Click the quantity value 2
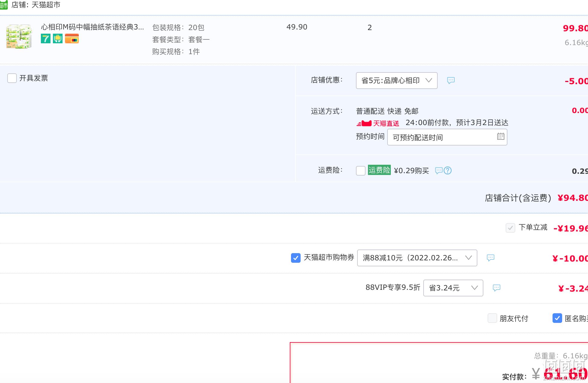The image size is (588, 383). tap(370, 27)
